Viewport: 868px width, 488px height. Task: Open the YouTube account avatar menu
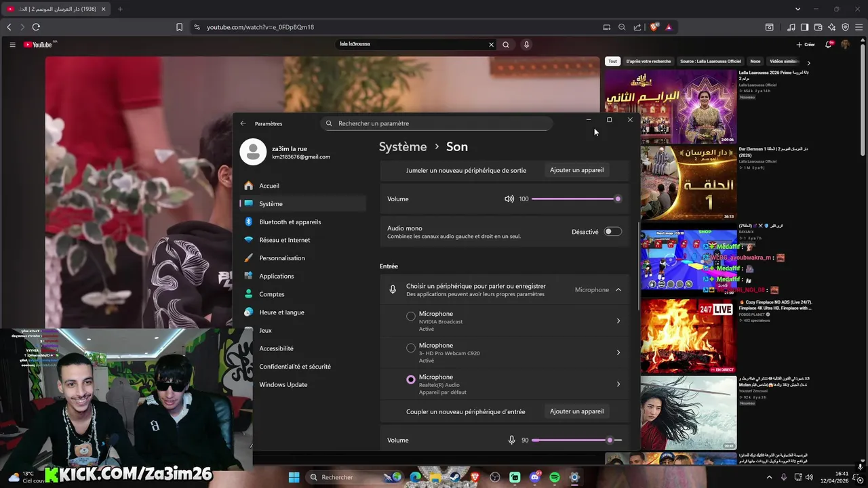tap(845, 45)
